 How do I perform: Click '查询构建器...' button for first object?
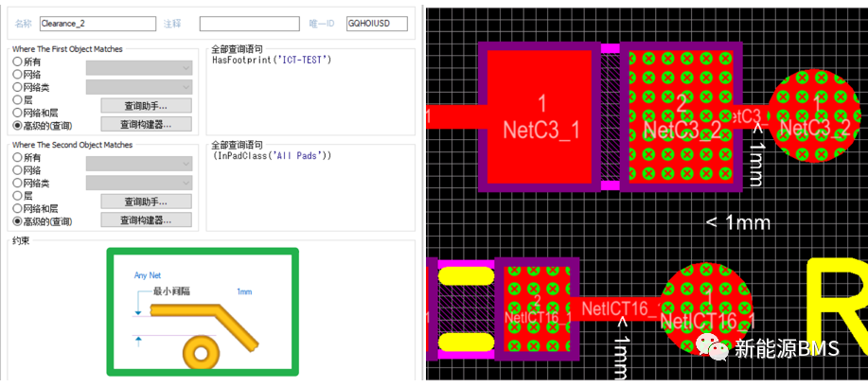click(x=146, y=124)
